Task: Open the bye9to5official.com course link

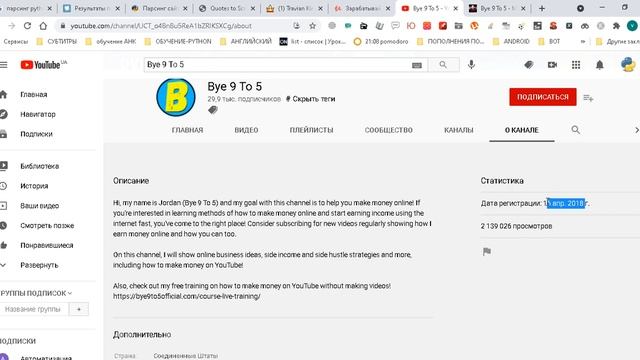Action: point(187,296)
